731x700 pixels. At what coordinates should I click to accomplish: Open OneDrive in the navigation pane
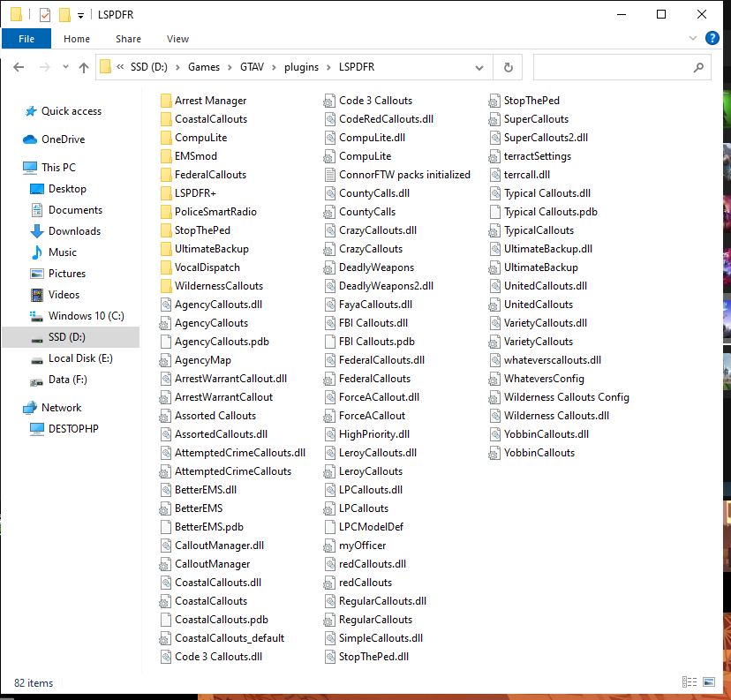[63, 139]
